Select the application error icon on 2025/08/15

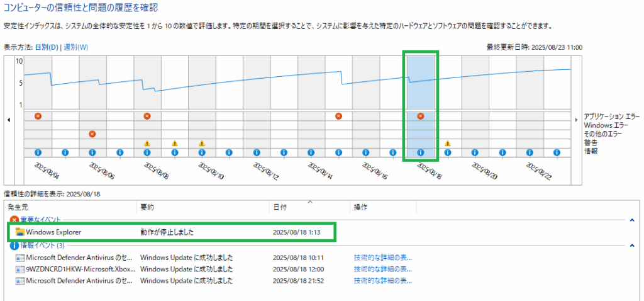[338, 116]
